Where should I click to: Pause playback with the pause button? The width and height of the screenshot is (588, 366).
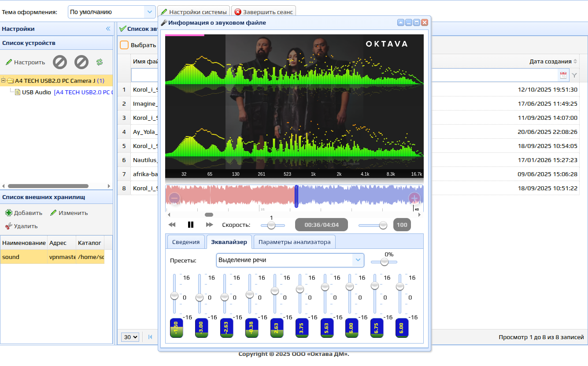(x=191, y=225)
